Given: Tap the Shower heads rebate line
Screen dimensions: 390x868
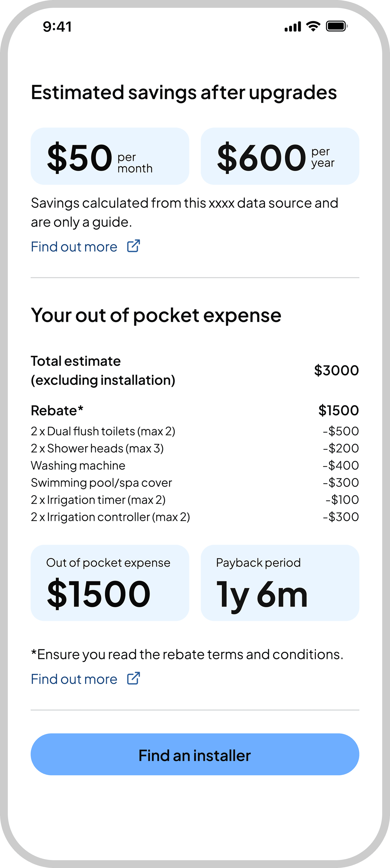Looking at the screenshot, I should click(97, 448).
